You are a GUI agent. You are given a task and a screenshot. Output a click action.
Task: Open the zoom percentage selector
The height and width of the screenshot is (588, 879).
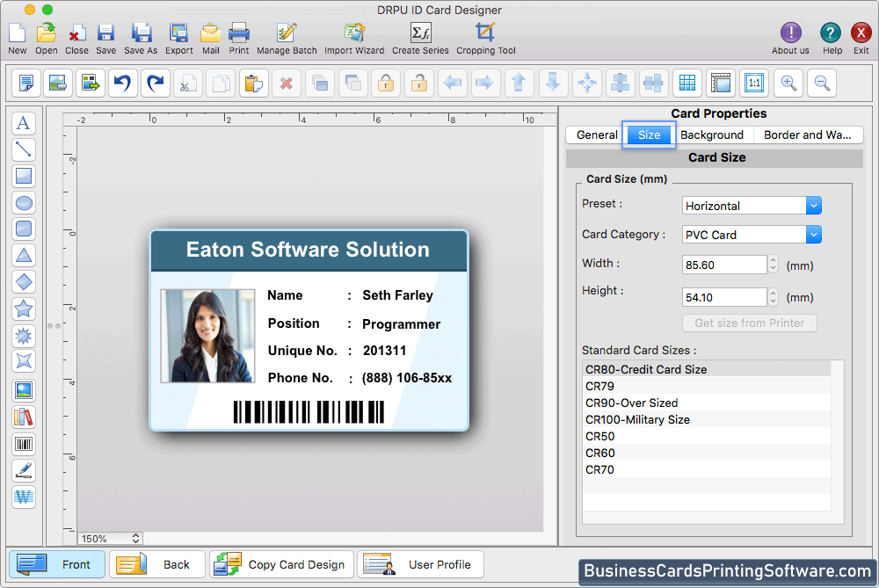pos(110,538)
